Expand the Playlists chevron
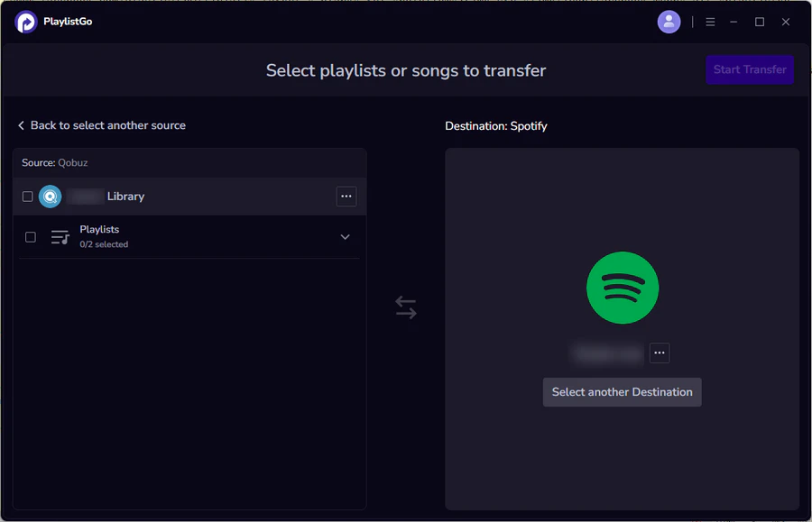This screenshot has height=522, width=812. (345, 237)
